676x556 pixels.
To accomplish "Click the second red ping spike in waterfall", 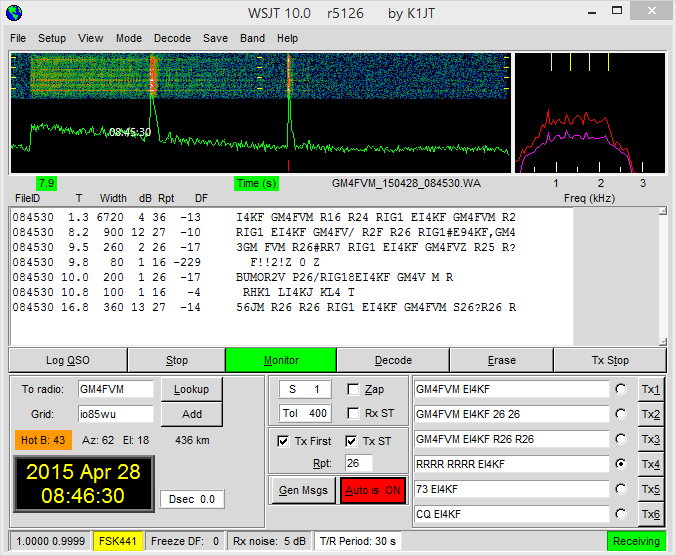I will (x=289, y=78).
